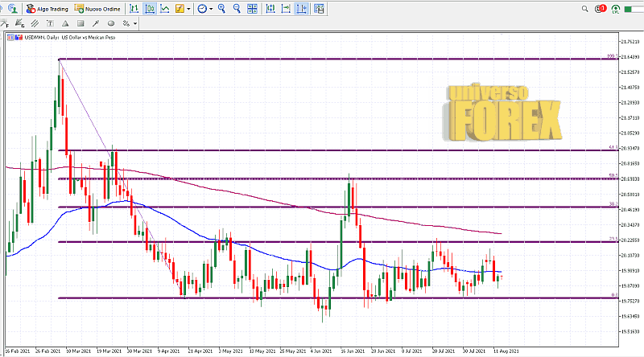The height and width of the screenshot is (357, 644).
Task: Open the notifications icon with red badge
Action: click(601, 8)
